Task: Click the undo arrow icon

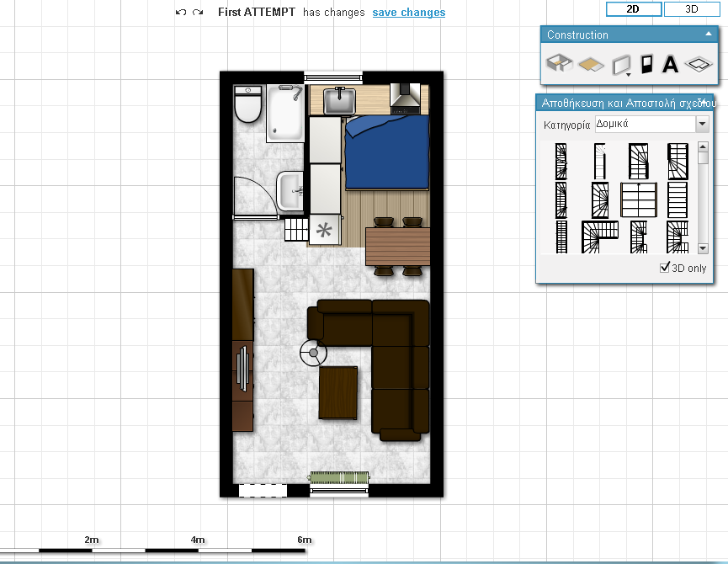Action: click(181, 13)
